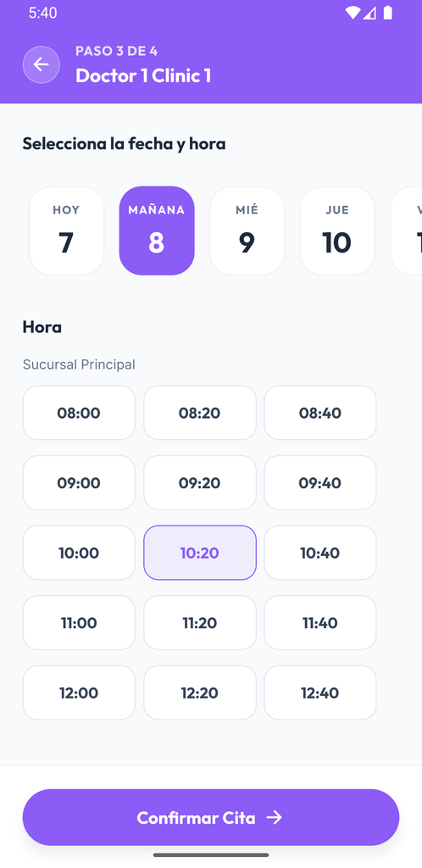Tap the back arrow icon
The width and height of the screenshot is (422, 868).
point(41,64)
